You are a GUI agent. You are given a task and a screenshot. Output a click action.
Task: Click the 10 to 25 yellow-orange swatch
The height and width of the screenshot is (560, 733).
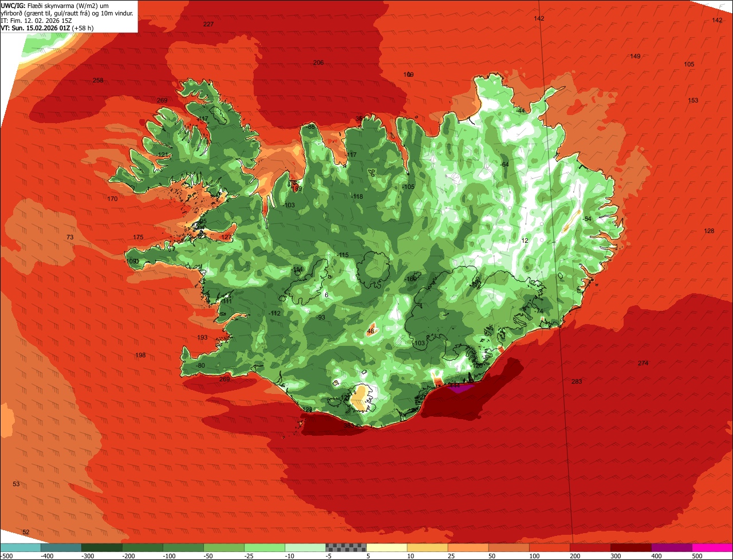[x=427, y=547]
